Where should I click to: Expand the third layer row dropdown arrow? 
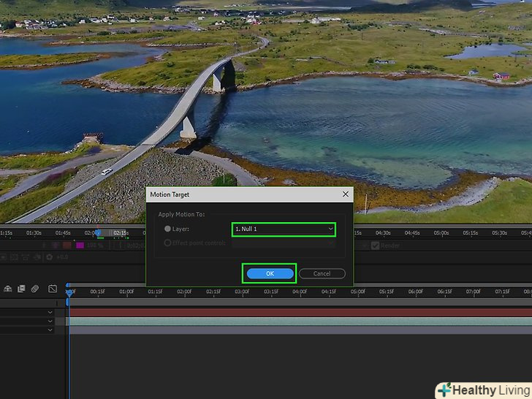pos(50,330)
